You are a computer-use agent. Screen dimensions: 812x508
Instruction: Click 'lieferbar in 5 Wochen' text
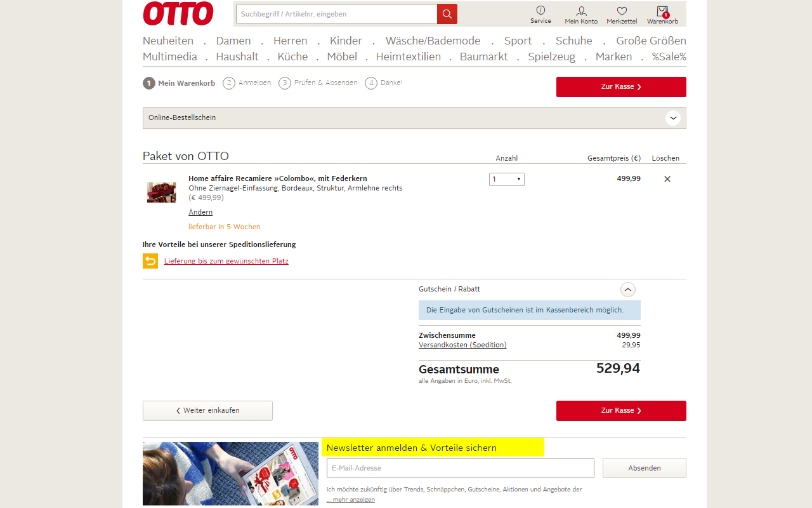tap(224, 227)
